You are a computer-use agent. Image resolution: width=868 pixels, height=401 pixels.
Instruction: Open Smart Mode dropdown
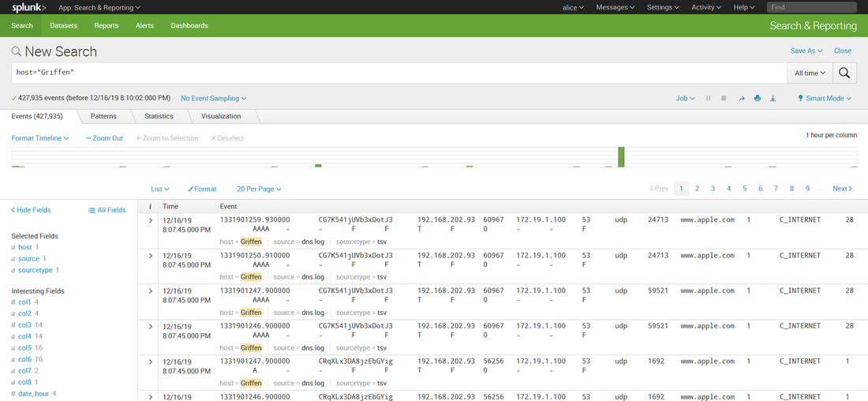click(x=824, y=98)
